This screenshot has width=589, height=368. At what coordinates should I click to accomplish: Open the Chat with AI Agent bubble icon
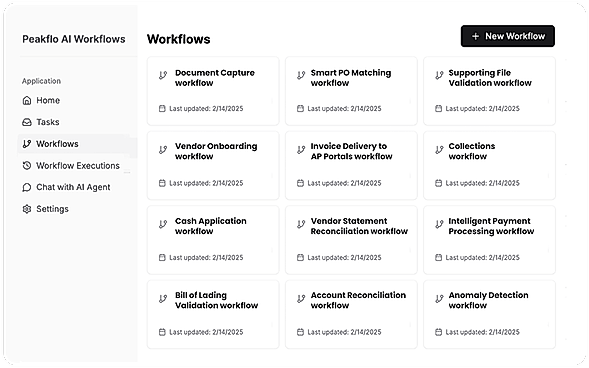pyautogui.click(x=27, y=187)
